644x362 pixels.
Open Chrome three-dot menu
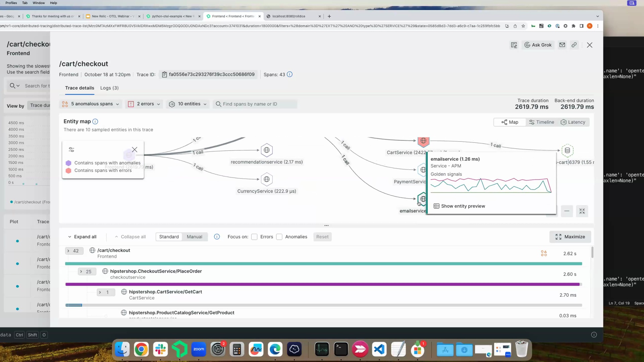598,26
